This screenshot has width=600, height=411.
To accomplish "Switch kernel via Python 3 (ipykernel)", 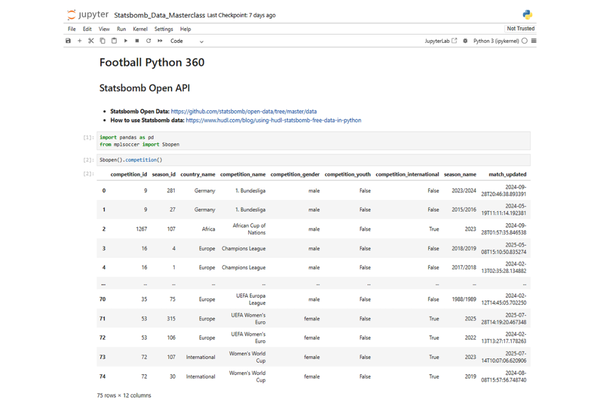I will coord(496,41).
